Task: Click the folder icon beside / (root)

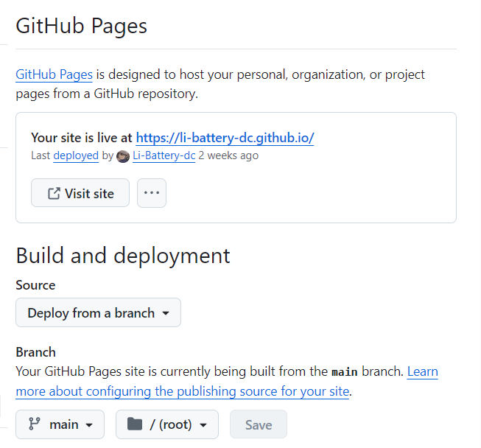Action: click(x=134, y=424)
